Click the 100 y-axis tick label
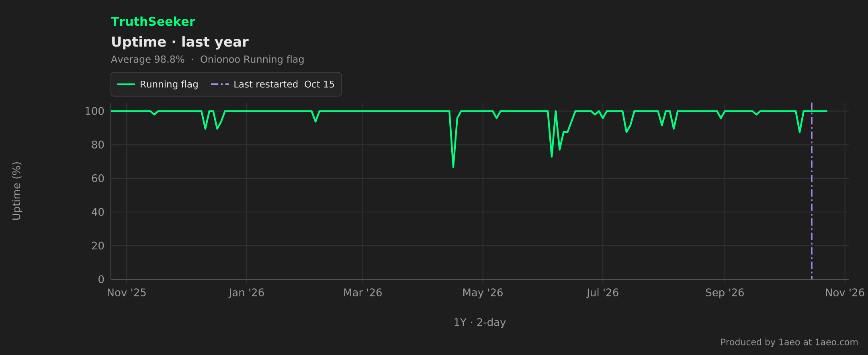This screenshot has width=868, height=355. pyautogui.click(x=94, y=111)
